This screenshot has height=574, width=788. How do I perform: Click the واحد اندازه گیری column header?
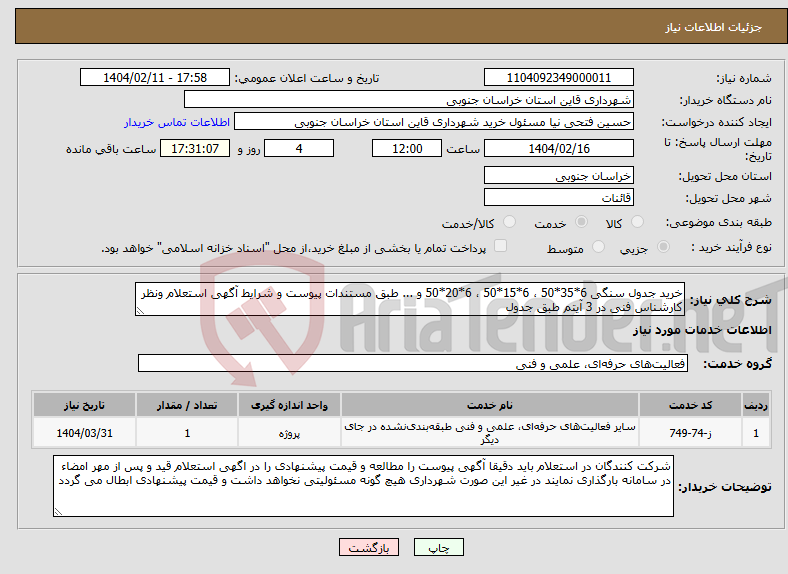coord(289,405)
